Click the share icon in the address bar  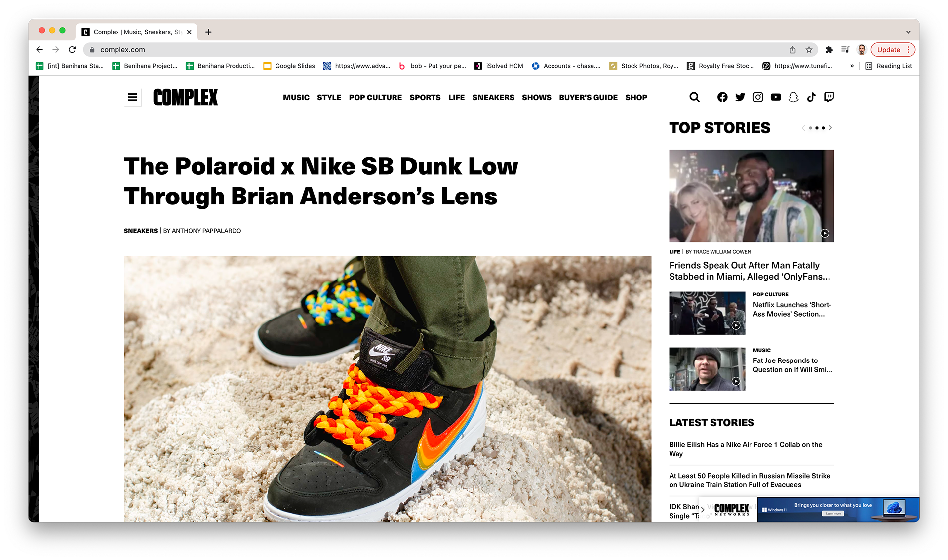pyautogui.click(x=792, y=50)
